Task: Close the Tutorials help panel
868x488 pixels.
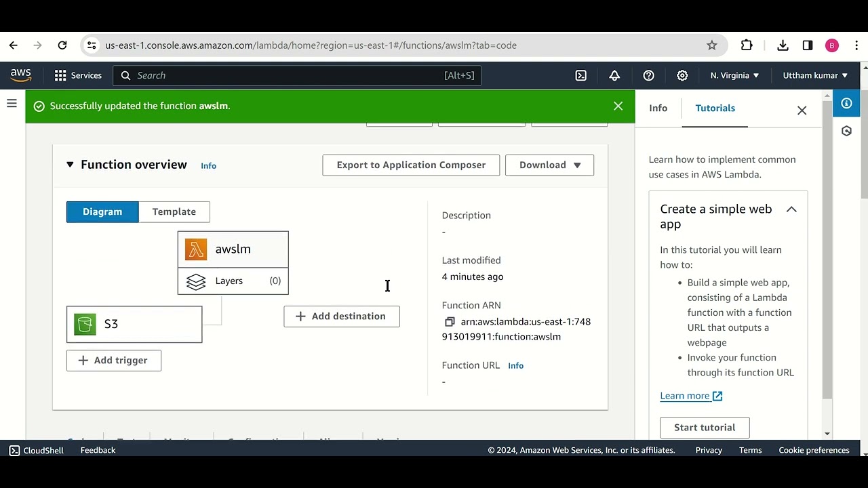Action: coord(802,110)
